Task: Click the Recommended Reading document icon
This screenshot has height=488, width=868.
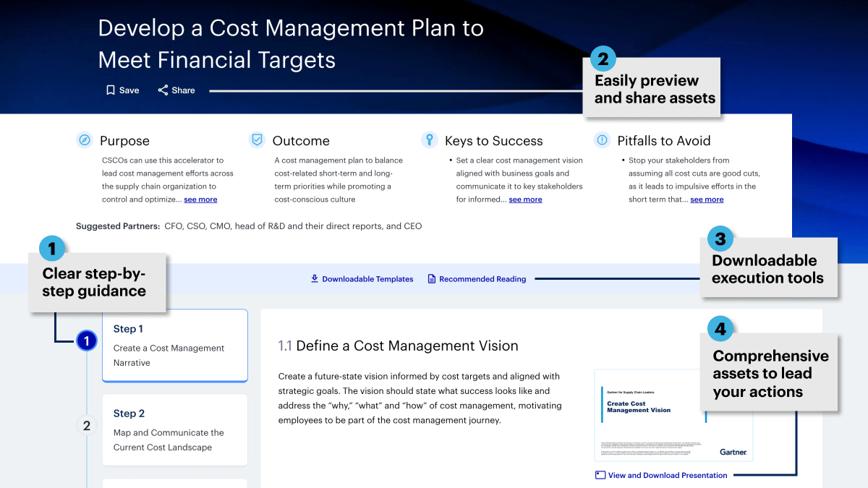Action: [432, 278]
